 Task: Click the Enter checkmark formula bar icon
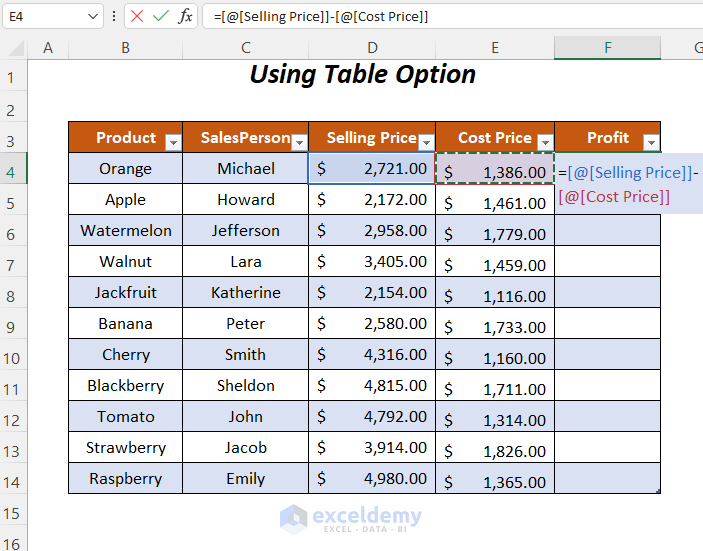pos(161,16)
